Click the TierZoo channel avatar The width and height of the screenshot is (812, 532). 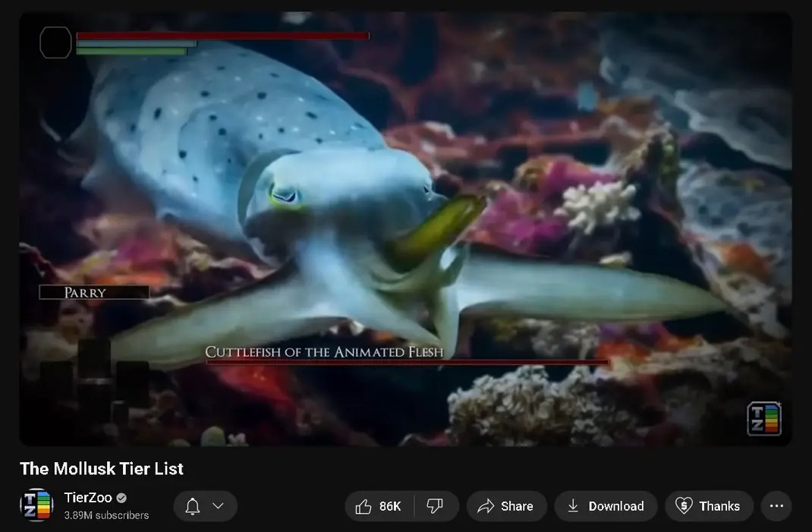pyautogui.click(x=36, y=505)
